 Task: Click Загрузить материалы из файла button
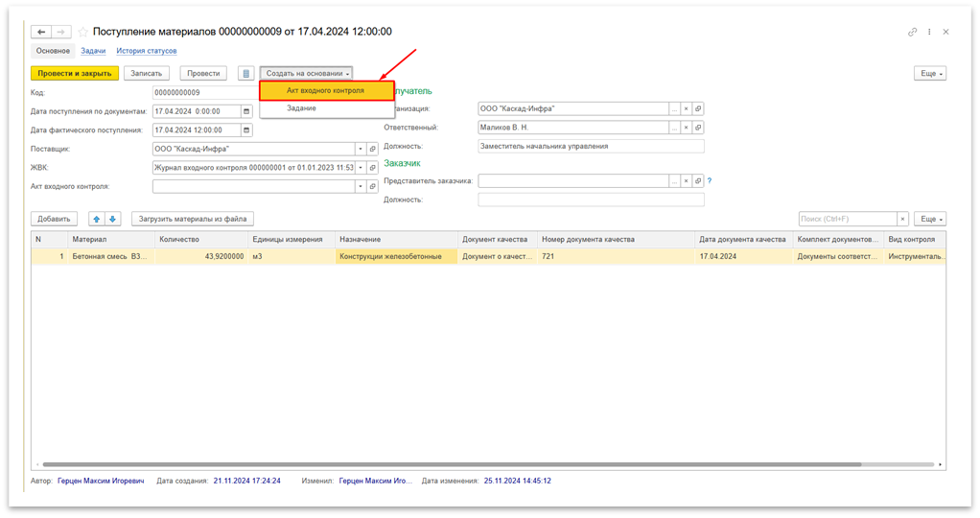click(x=193, y=219)
